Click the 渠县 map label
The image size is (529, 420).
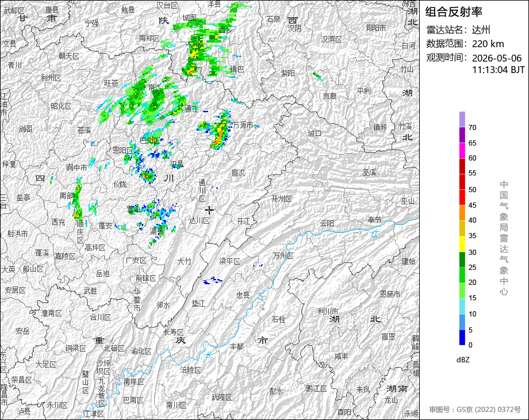tap(157, 231)
